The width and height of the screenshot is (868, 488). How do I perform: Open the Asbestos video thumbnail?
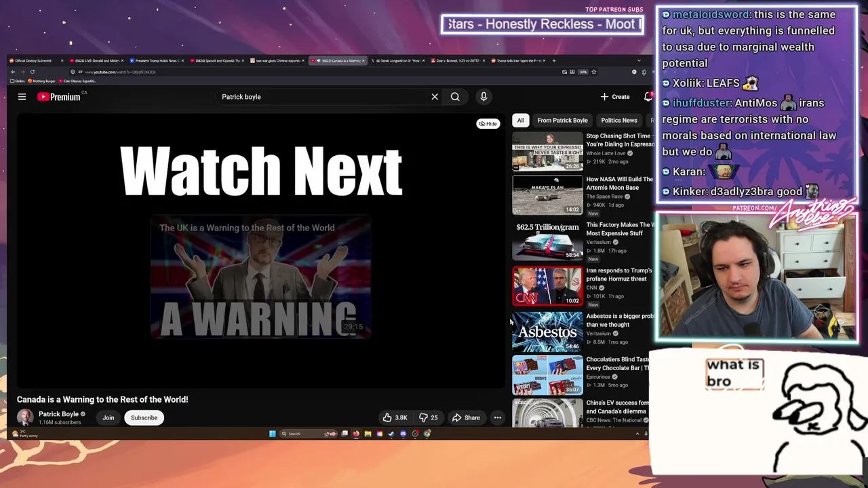coord(547,332)
